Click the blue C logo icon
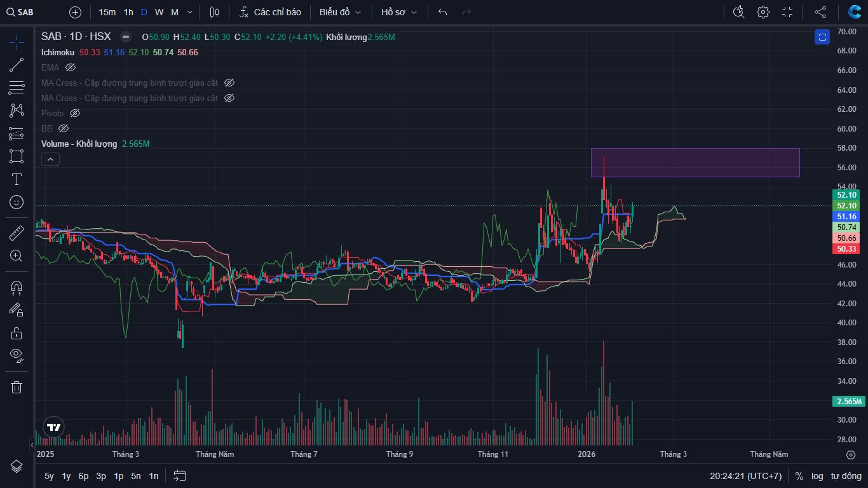868x488 pixels. 855,12
